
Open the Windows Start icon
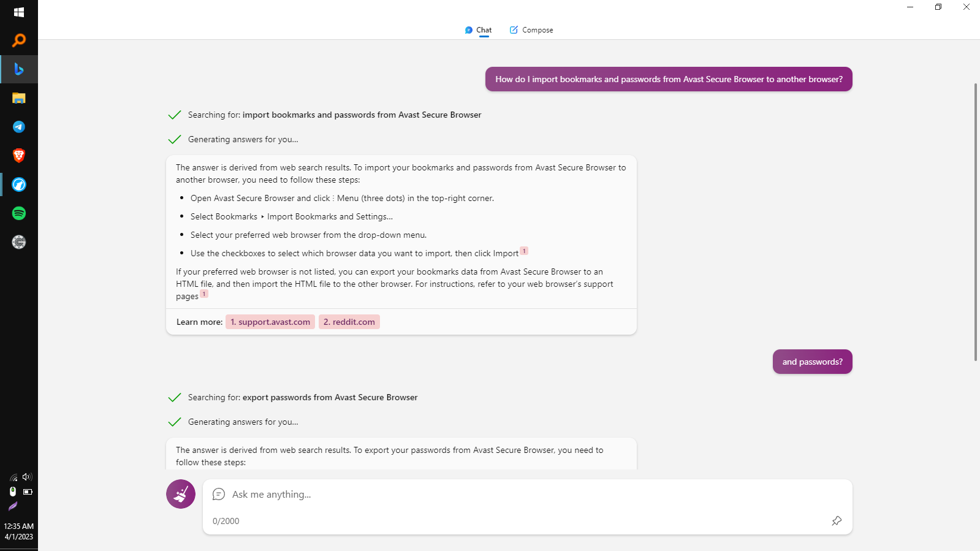(19, 12)
